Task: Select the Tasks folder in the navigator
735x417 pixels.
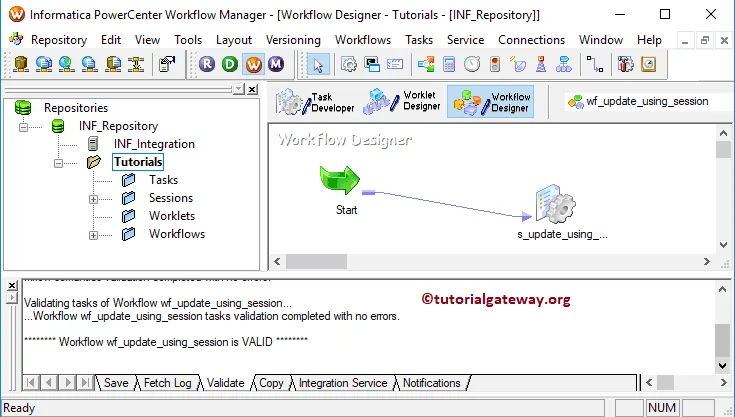Action: point(164,180)
